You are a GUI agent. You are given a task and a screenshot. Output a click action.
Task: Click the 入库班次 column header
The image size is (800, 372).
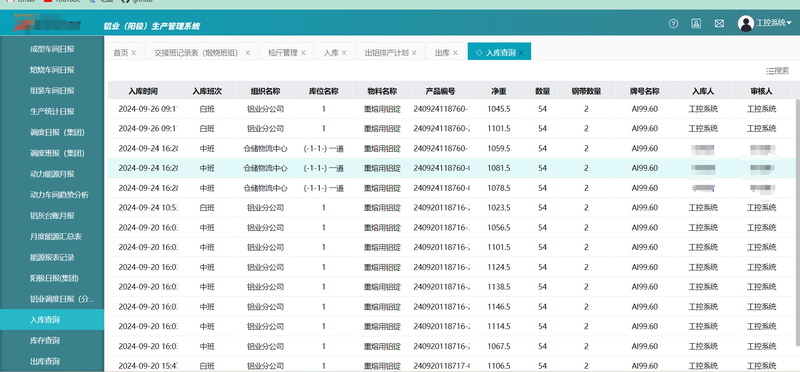pos(207,91)
